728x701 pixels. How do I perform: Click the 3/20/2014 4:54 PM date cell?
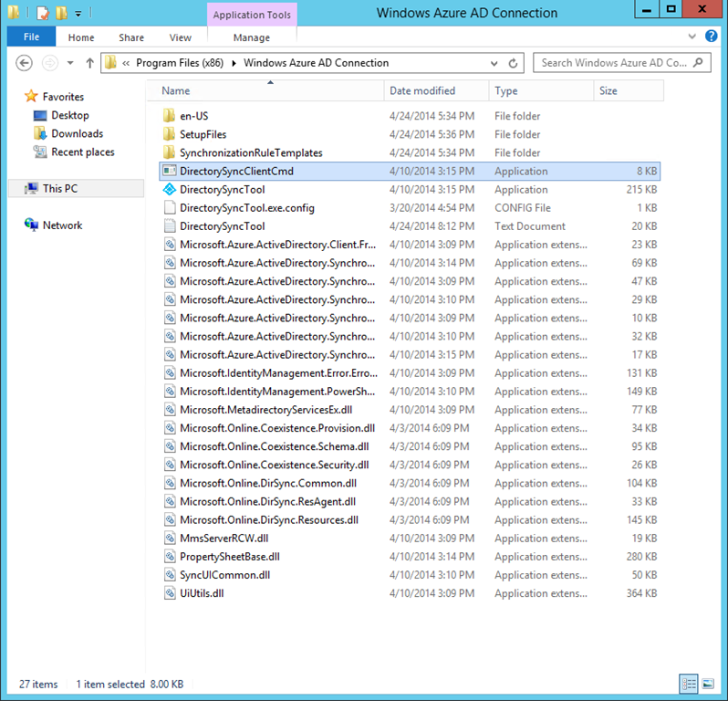pos(432,207)
